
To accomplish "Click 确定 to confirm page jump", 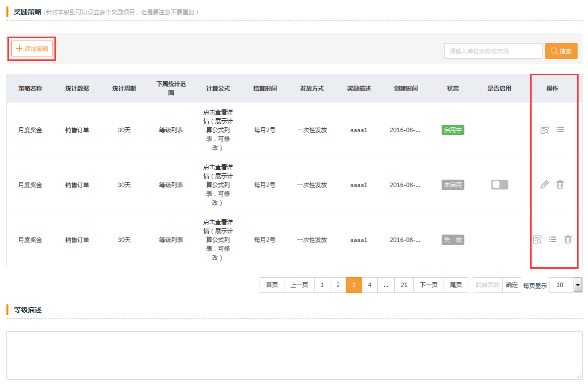I will click(512, 285).
